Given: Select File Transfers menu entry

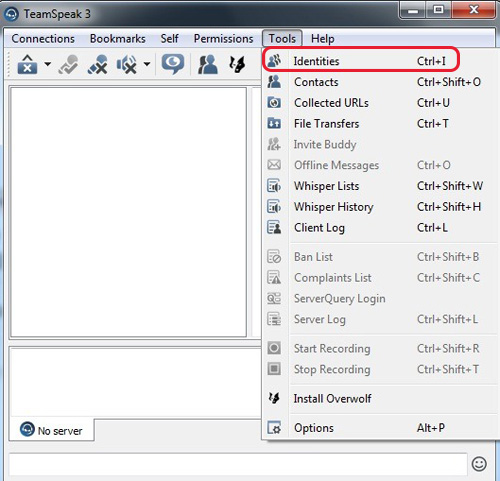Looking at the screenshot, I should 378,124.
